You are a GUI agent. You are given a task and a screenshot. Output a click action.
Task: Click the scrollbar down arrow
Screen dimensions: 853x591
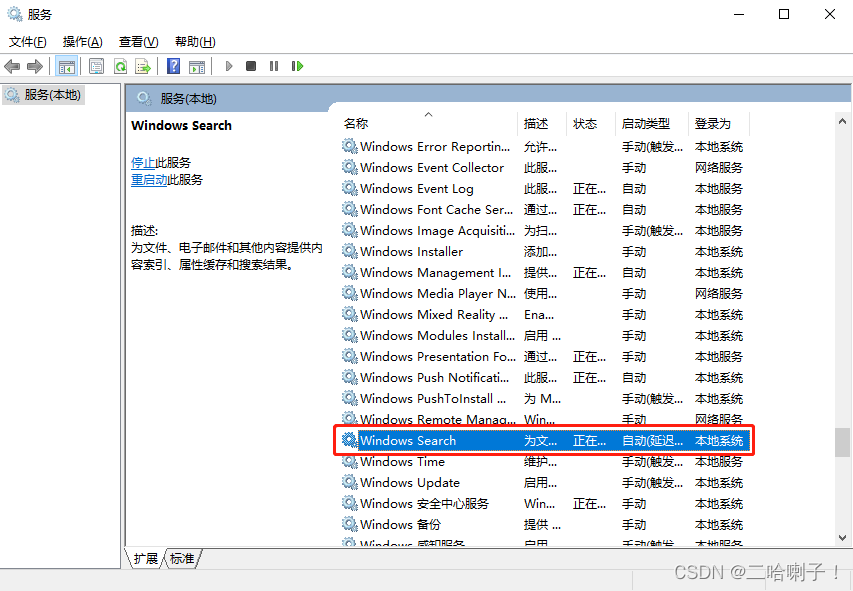tap(842, 538)
